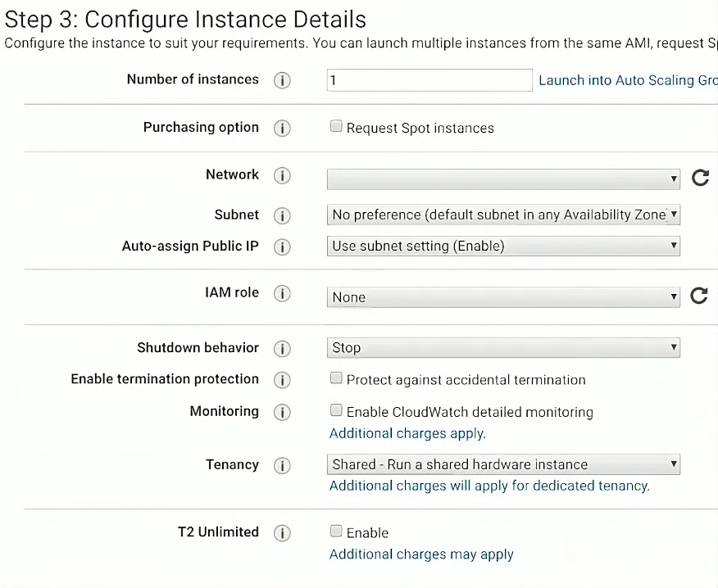Enable Protect against accidental termination
718x588 pixels.
[x=336, y=378]
